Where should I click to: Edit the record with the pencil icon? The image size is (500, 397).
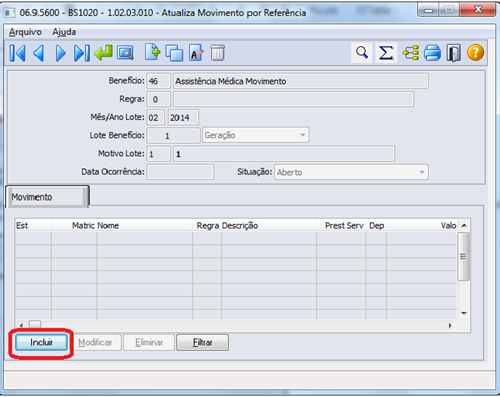coord(196,53)
